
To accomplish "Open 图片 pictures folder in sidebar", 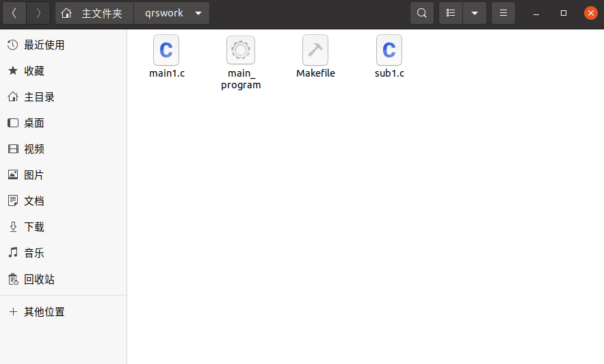I will tap(63, 175).
